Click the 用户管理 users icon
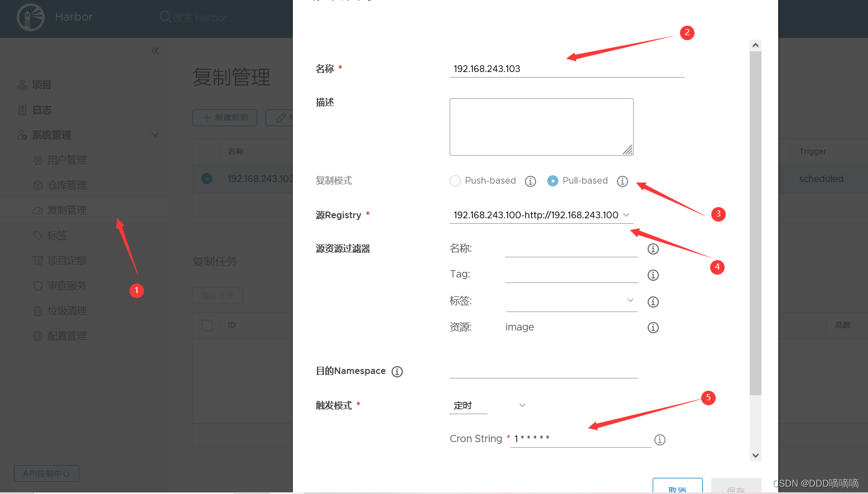Screen dimensions: 868x494 pyautogui.click(x=38, y=160)
